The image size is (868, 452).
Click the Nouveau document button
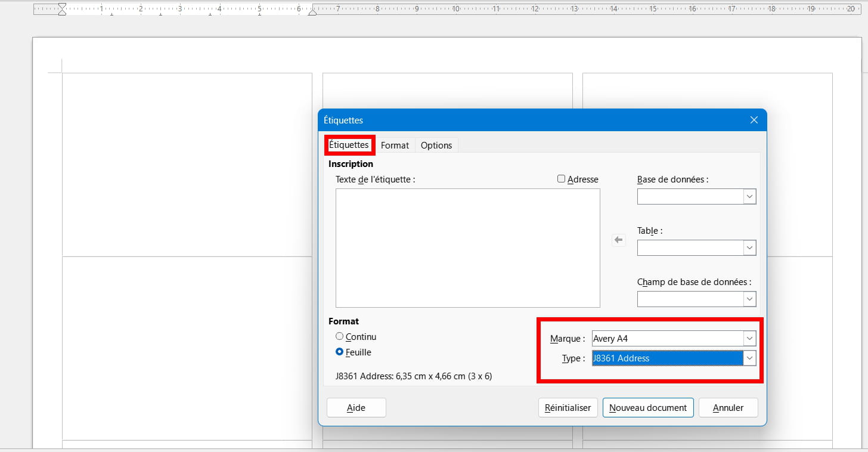tap(648, 408)
